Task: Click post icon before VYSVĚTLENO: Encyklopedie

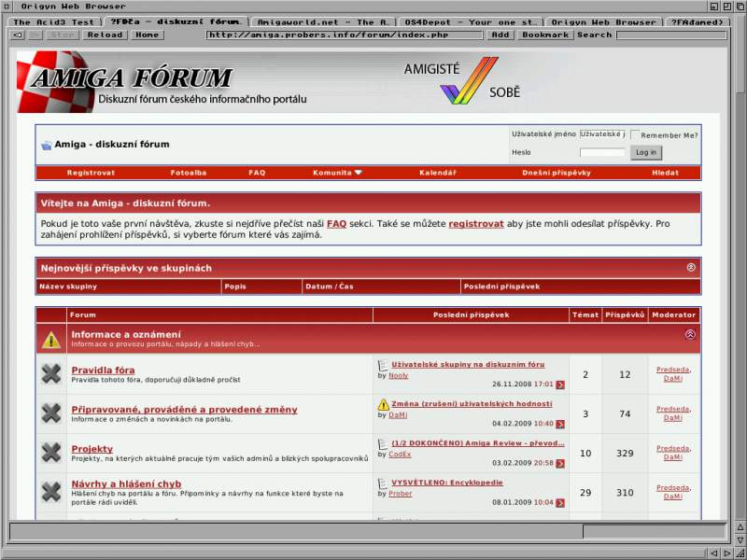Action: coord(383,483)
